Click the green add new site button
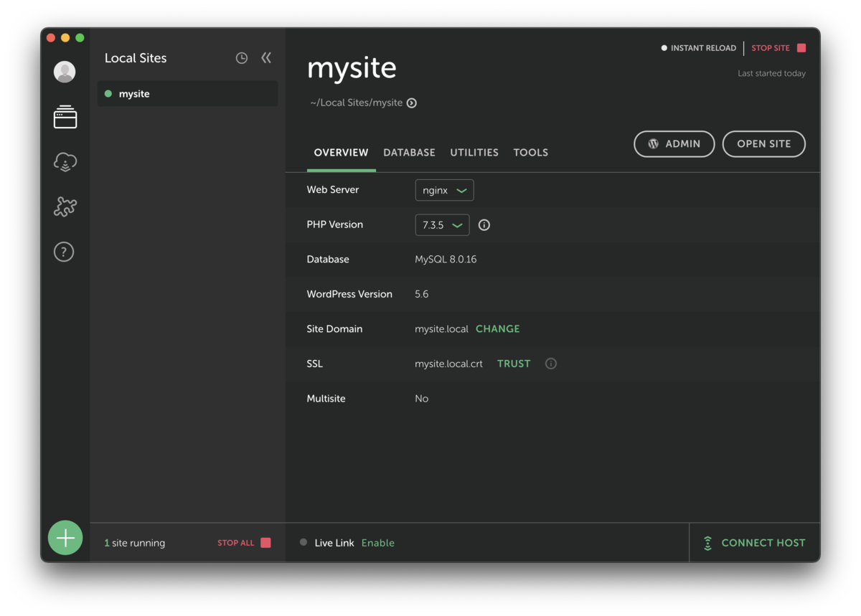This screenshot has height=616, width=861. 65,538
